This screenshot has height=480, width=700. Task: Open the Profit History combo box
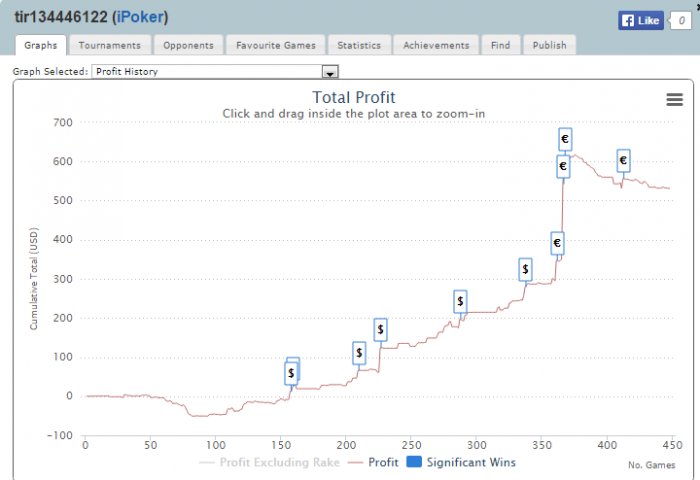(x=215, y=71)
